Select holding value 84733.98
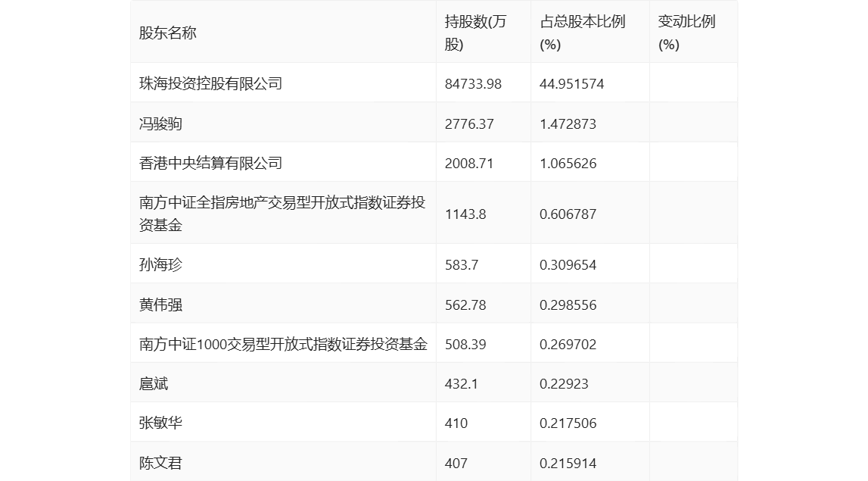868x481 pixels. point(473,83)
